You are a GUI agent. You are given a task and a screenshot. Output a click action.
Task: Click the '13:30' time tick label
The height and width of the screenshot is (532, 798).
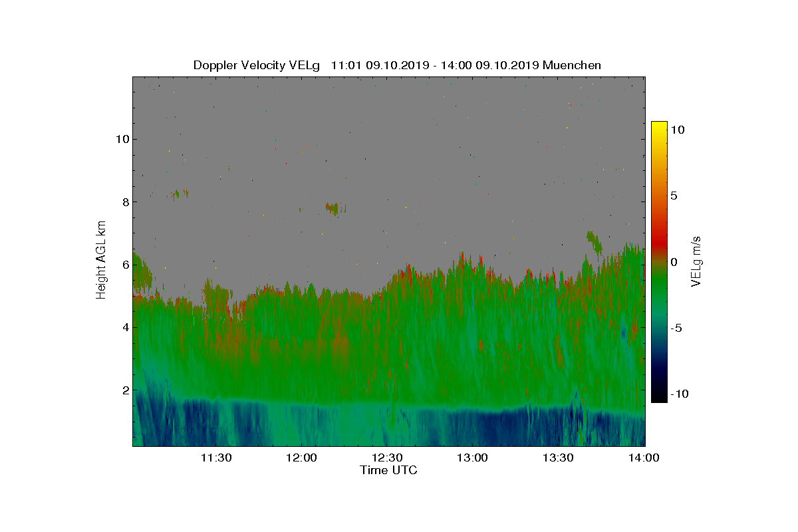point(559,458)
